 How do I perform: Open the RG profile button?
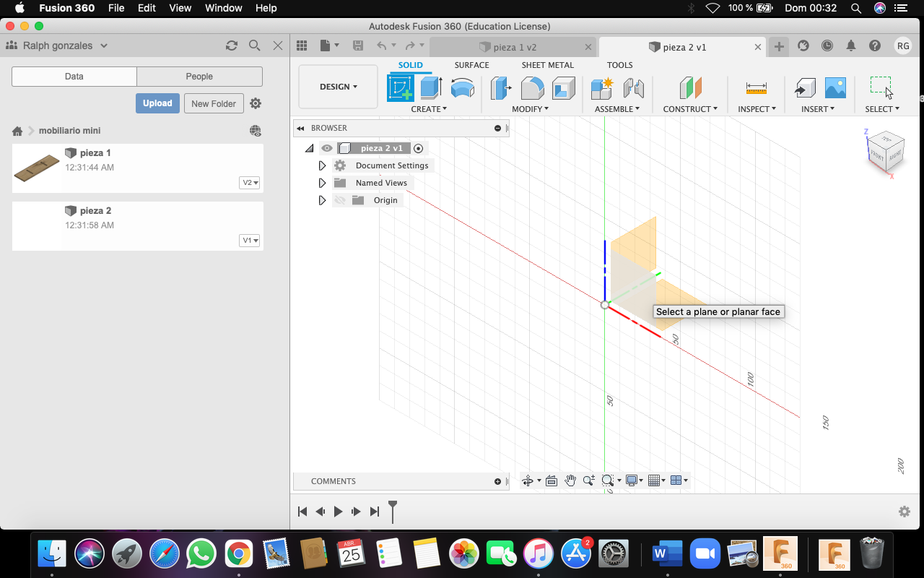click(903, 46)
